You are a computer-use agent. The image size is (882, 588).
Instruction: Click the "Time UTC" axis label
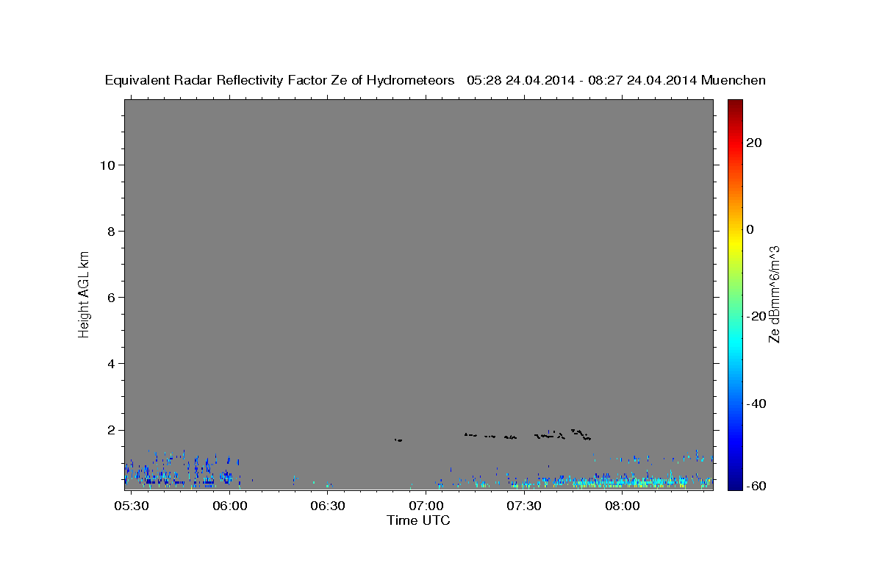pyautogui.click(x=418, y=520)
